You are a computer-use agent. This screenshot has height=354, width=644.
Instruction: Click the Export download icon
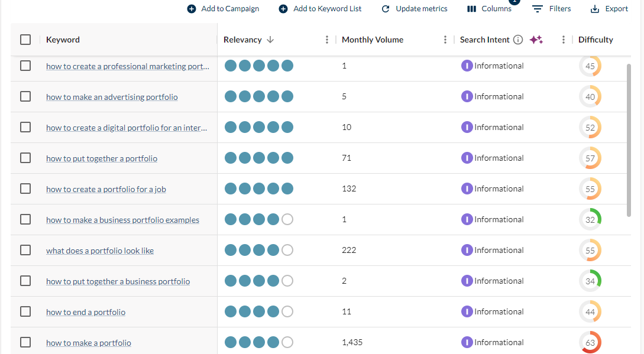(x=595, y=9)
